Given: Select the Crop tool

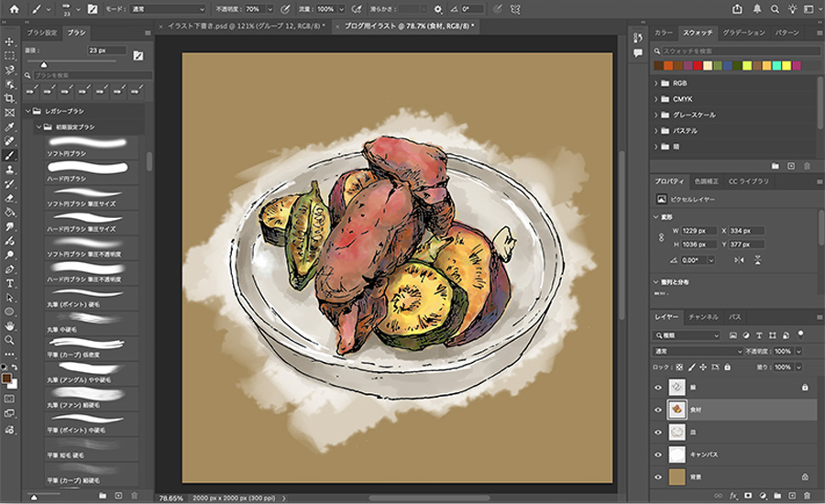Looking at the screenshot, I should tap(9, 98).
